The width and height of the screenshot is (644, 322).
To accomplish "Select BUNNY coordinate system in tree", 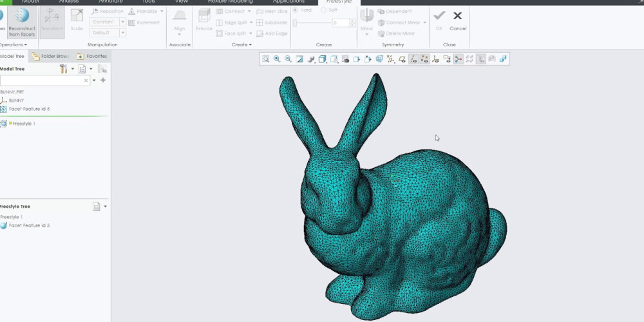I will click(12, 100).
